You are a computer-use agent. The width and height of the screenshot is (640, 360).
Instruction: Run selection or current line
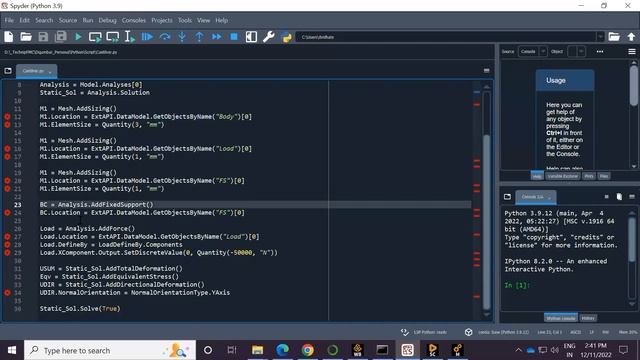(129, 37)
